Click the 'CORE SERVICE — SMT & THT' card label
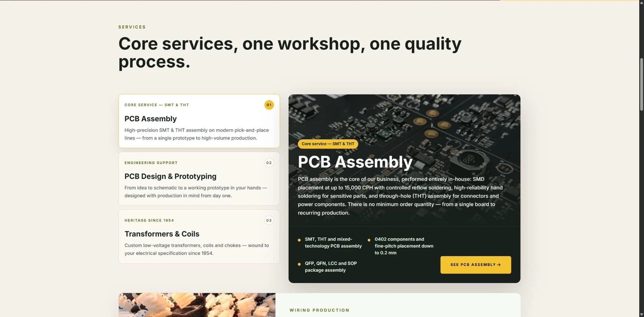The image size is (644, 317). [157, 105]
